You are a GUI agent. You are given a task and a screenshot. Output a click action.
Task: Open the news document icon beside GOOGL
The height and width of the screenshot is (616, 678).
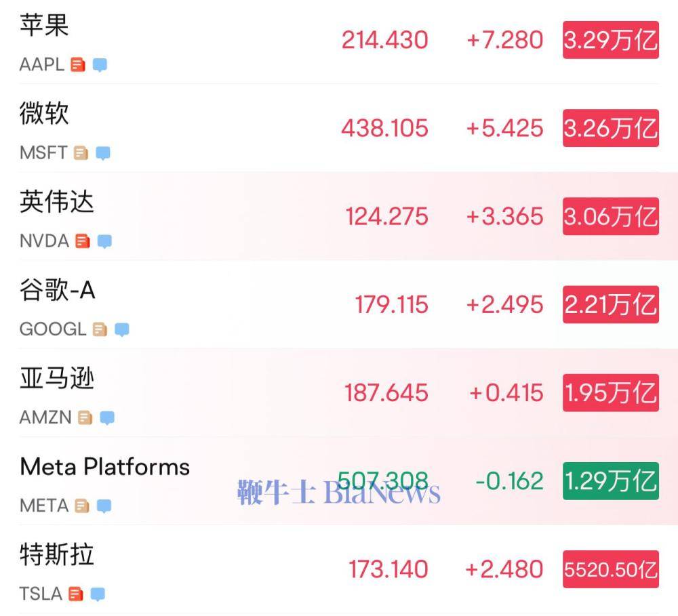tap(100, 329)
